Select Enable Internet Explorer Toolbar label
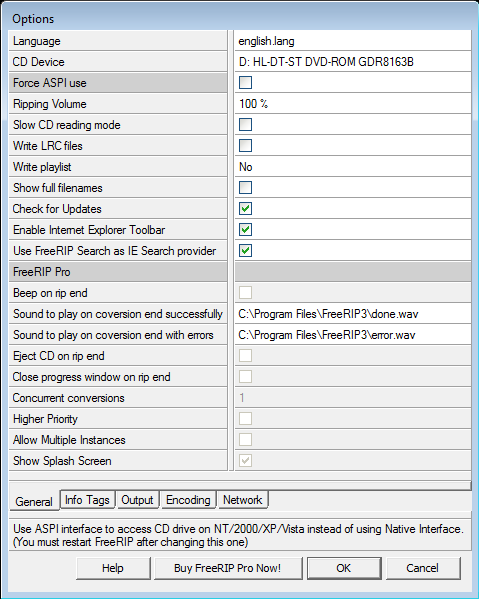 [x=118, y=230]
